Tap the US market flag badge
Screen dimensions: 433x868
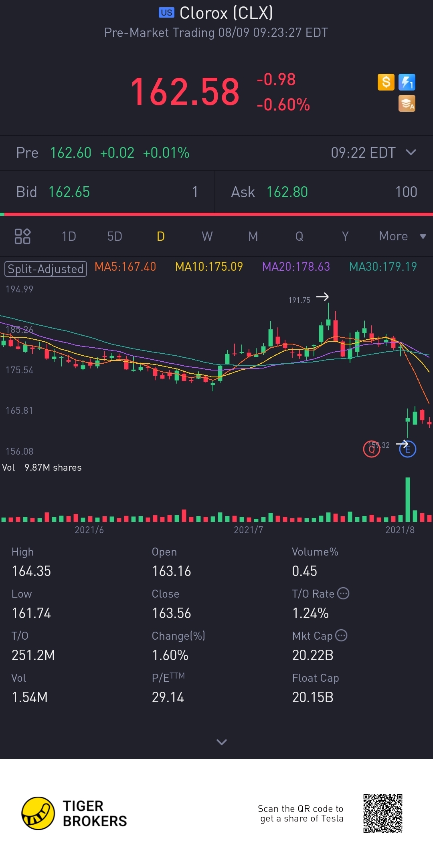(x=166, y=13)
